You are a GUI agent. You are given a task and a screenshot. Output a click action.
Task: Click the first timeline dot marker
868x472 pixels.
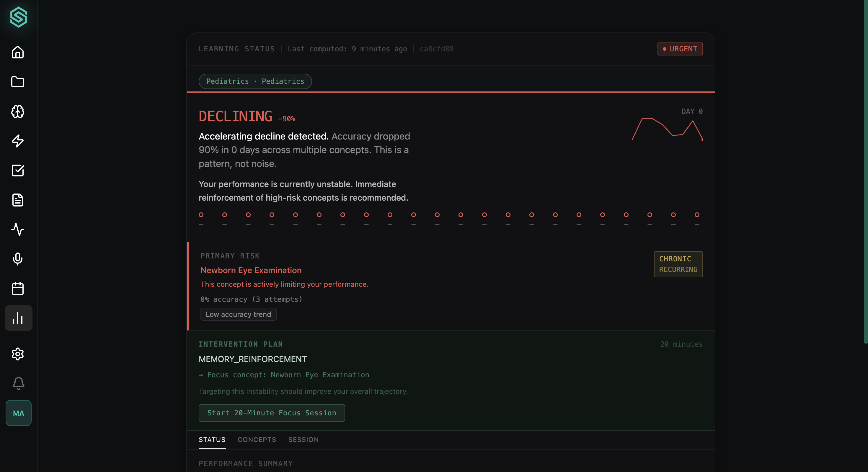tap(201, 215)
